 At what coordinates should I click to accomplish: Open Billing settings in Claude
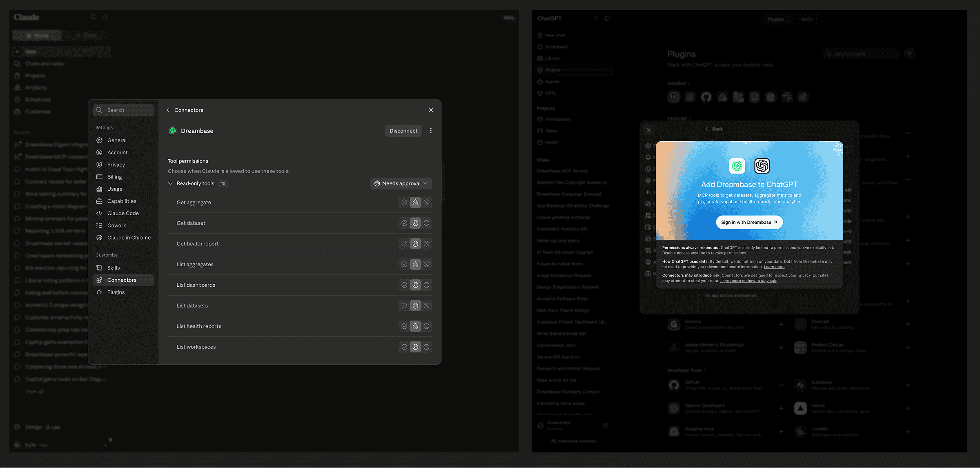[123, 177]
